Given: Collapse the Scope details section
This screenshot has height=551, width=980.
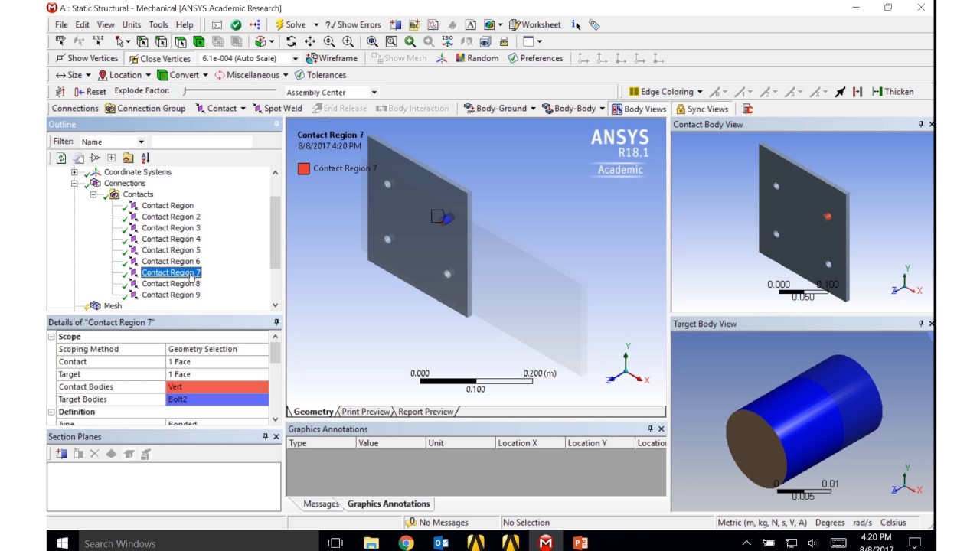Looking at the screenshot, I should click(52, 337).
